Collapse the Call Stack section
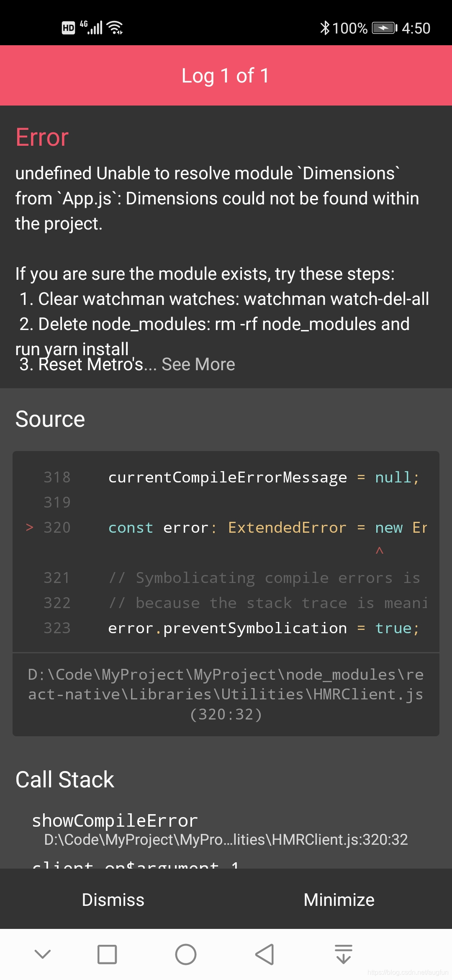452x980 pixels. (x=64, y=779)
